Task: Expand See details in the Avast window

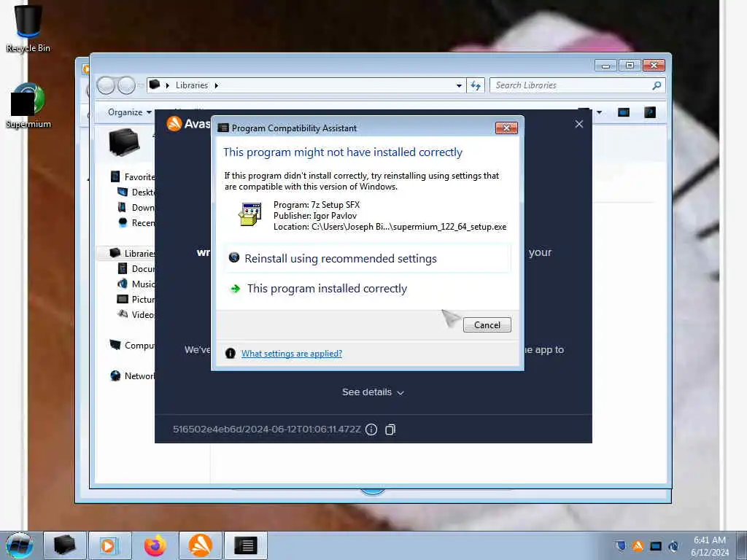Action: pyautogui.click(x=373, y=392)
